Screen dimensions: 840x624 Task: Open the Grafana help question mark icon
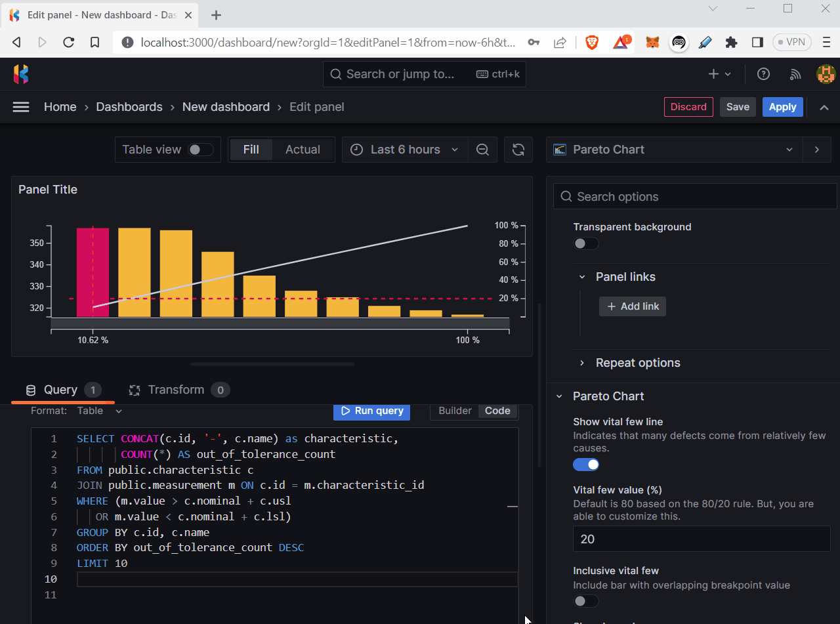point(763,73)
